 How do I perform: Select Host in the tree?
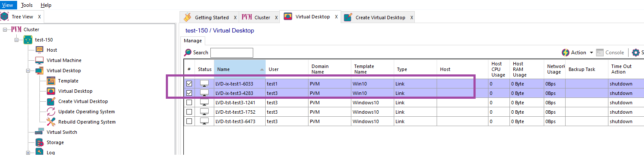click(52, 50)
